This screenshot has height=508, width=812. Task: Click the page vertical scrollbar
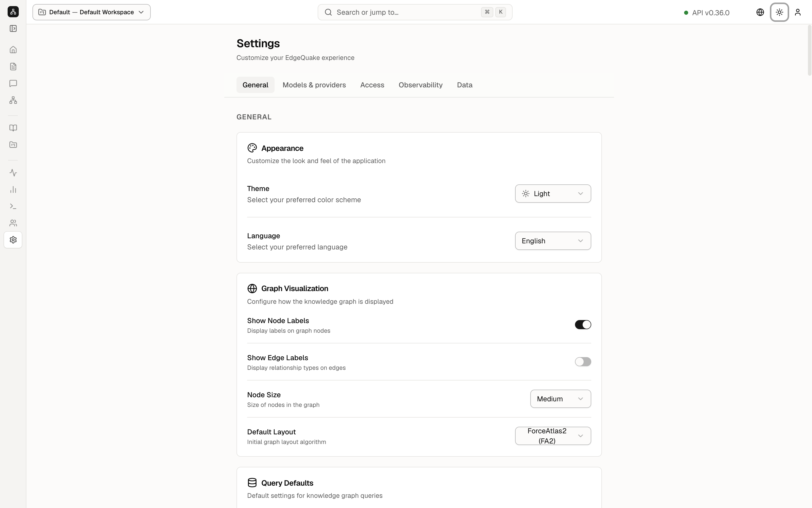(809, 50)
